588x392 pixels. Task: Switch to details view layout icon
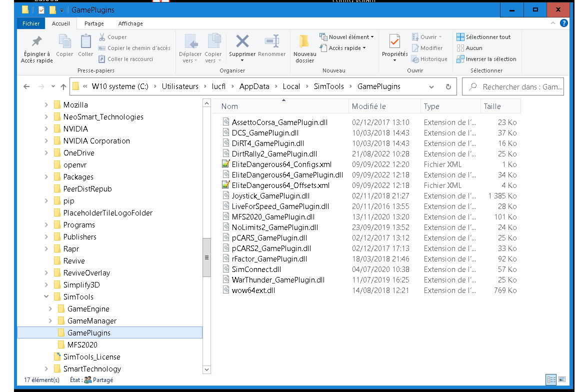tap(551, 379)
